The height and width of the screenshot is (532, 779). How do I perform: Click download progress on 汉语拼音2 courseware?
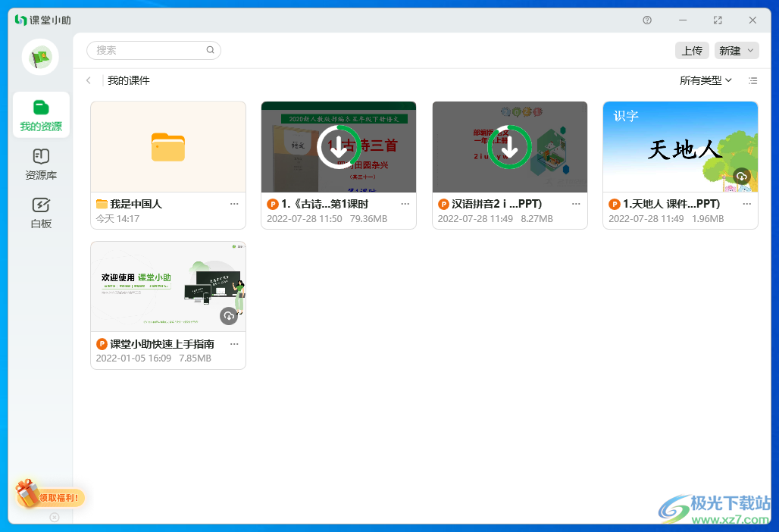coord(510,147)
